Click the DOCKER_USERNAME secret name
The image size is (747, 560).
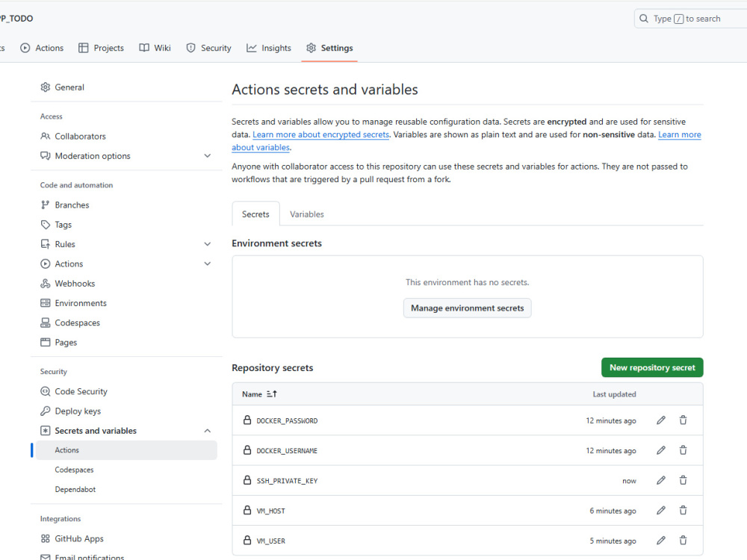[287, 451]
